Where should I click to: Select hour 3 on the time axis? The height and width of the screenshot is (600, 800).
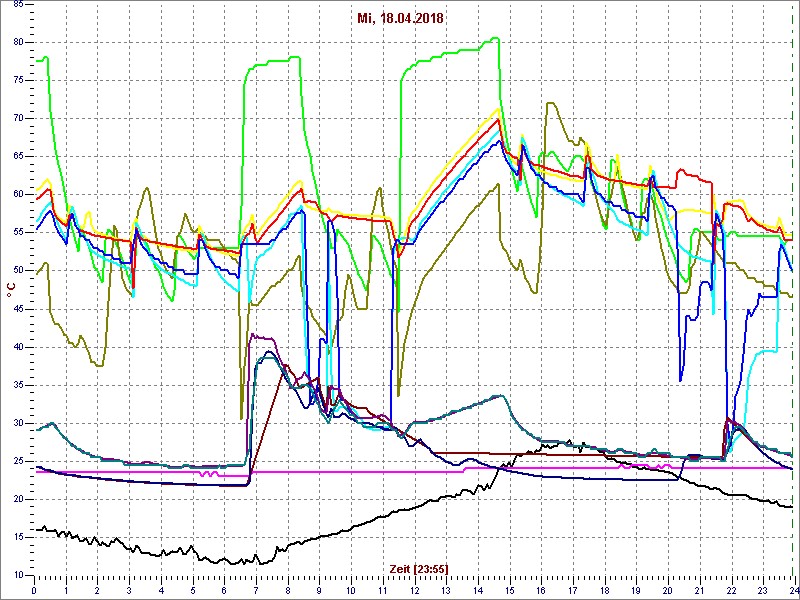pos(129,591)
